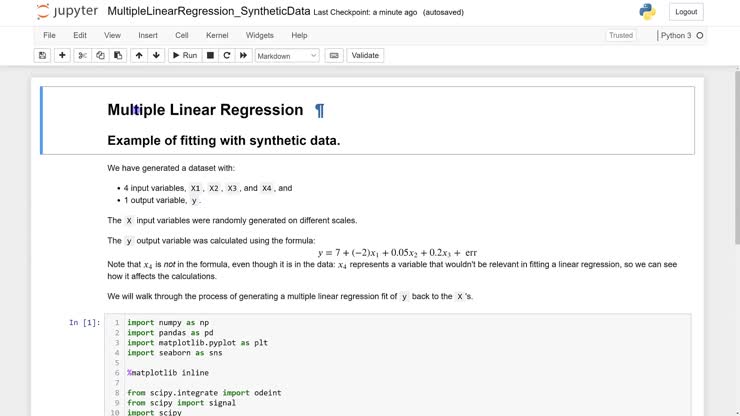The image size is (740, 416).
Task: Click the '1 output variable' bullet line
Action: point(162,200)
